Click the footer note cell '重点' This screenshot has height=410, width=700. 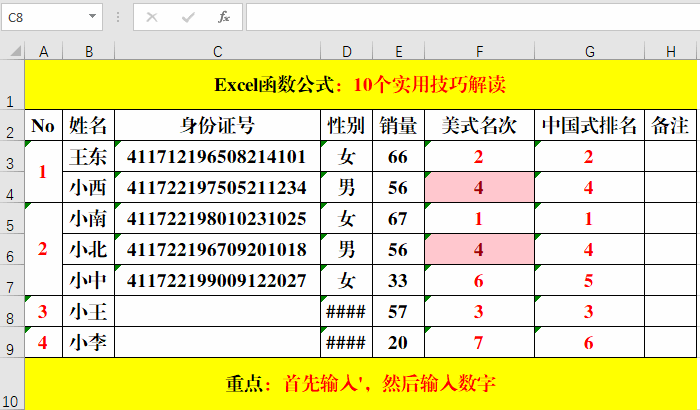[361, 384]
